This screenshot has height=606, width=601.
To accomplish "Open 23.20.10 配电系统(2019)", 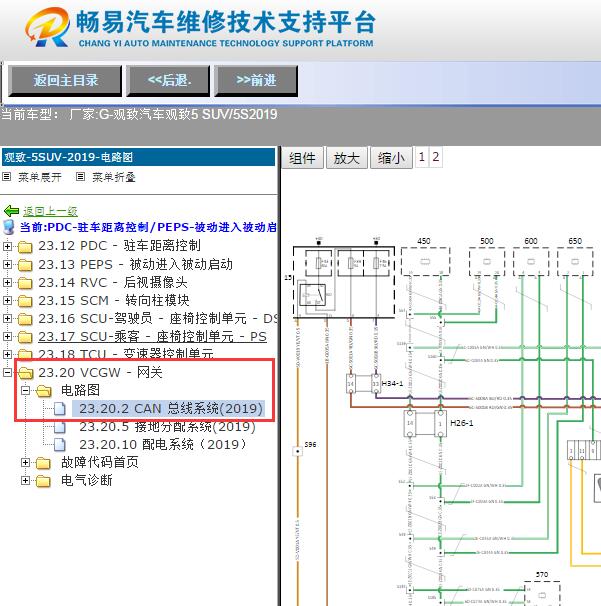I will tap(163, 444).
